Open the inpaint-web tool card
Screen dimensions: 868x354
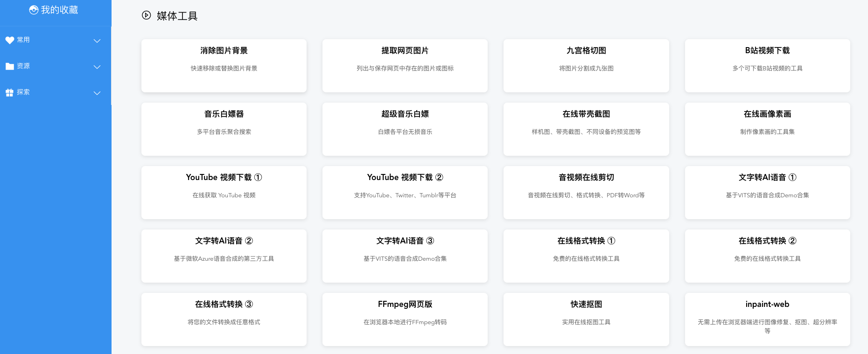767,319
